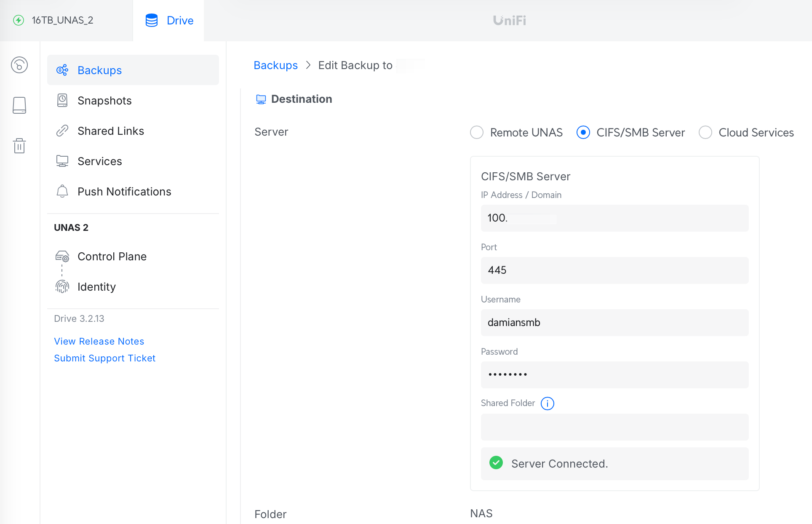Screen dimensions: 812x524
Task: Click the Push Notifications bell icon
Action: [x=62, y=191]
